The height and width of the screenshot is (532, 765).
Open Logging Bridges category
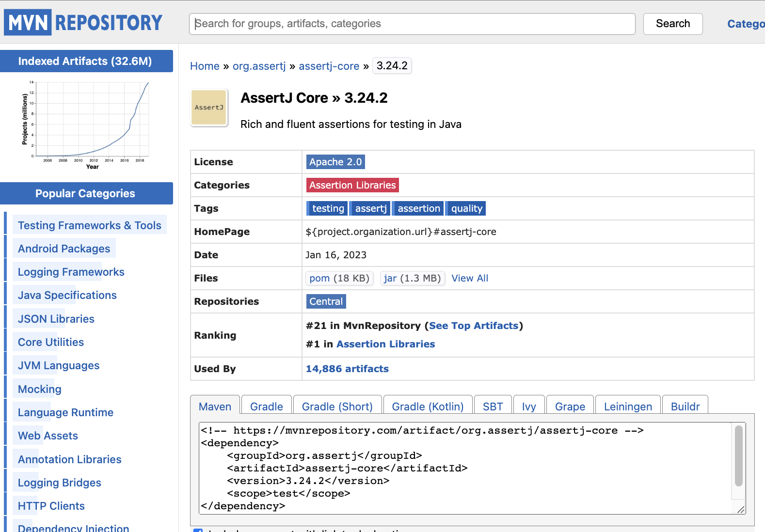tap(60, 483)
